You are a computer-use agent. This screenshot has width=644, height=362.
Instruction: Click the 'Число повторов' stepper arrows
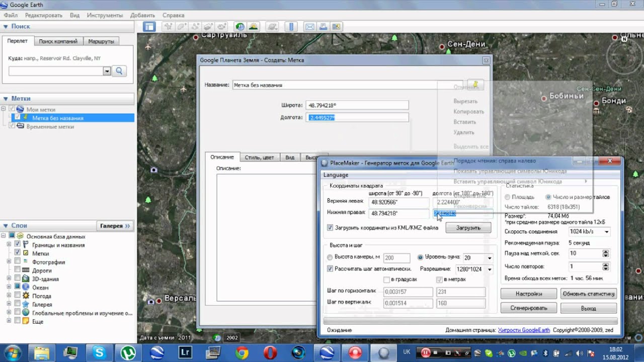tap(606, 266)
